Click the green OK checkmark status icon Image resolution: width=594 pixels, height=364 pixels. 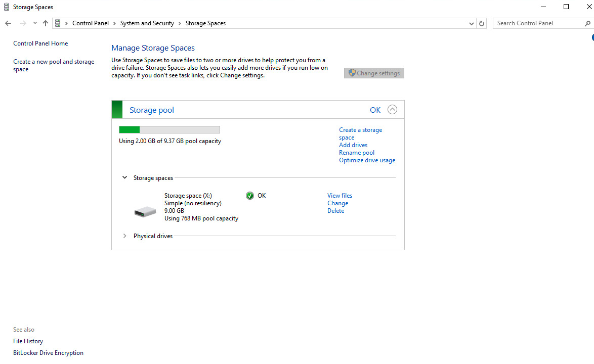[250, 196]
